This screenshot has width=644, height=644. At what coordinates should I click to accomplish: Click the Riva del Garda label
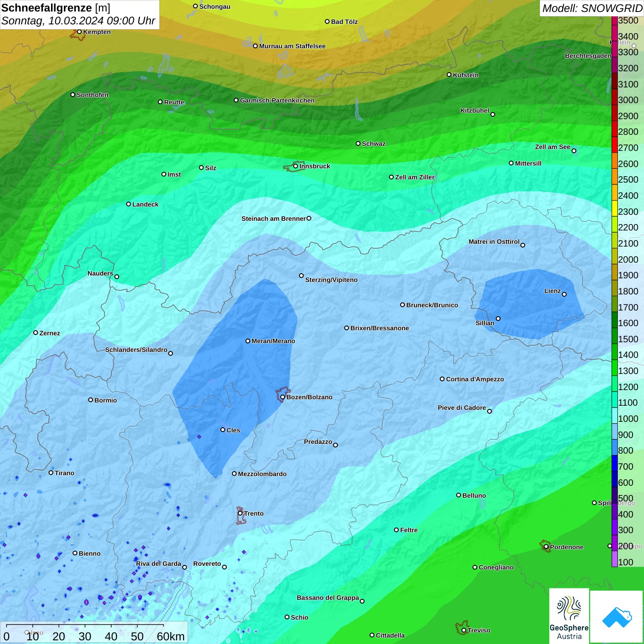[159, 563]
